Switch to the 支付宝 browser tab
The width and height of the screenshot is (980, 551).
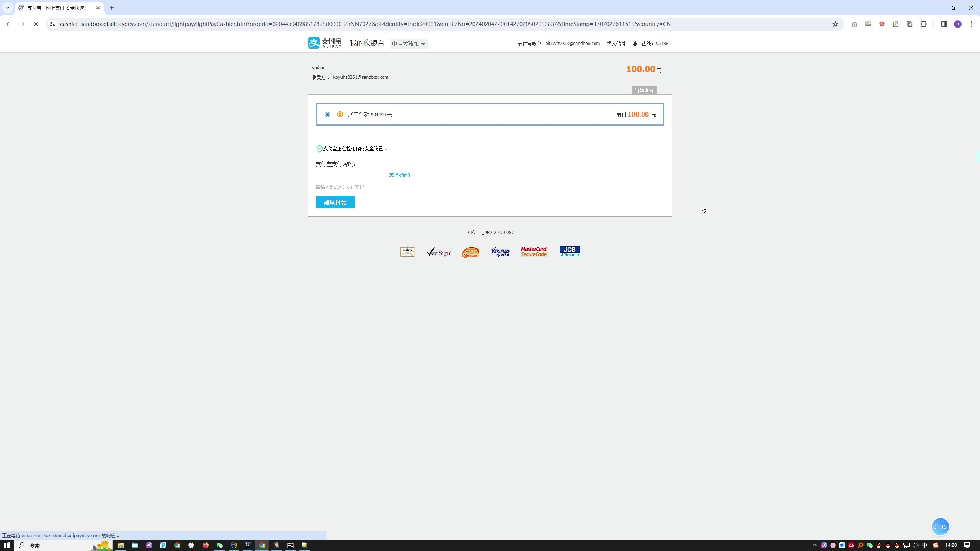tap(57, 8)
